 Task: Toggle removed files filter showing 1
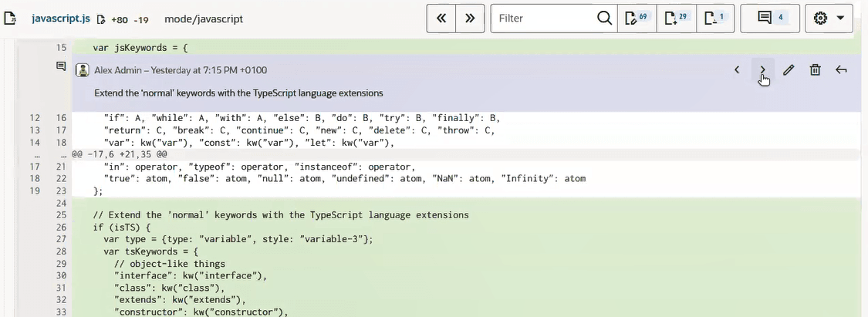point(716,19)
